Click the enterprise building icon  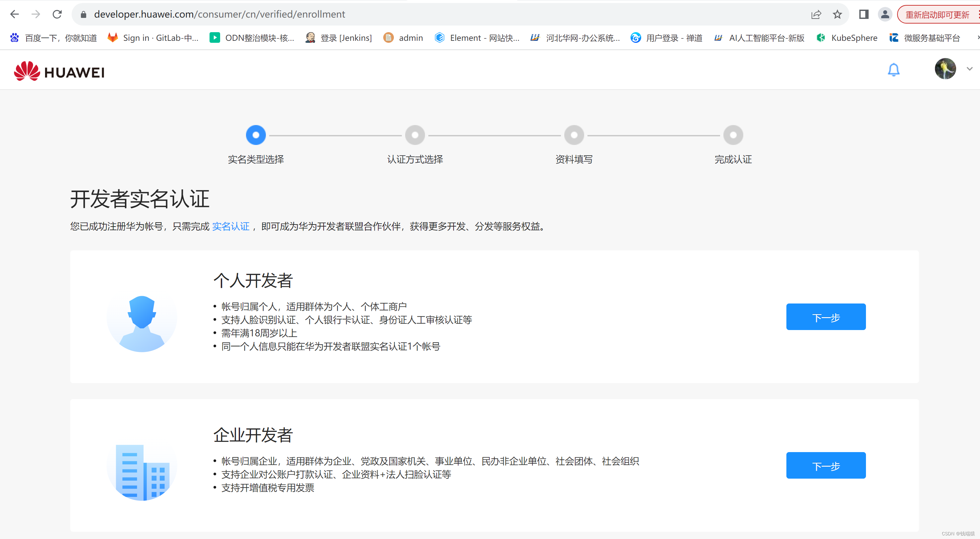coord(142,472)
